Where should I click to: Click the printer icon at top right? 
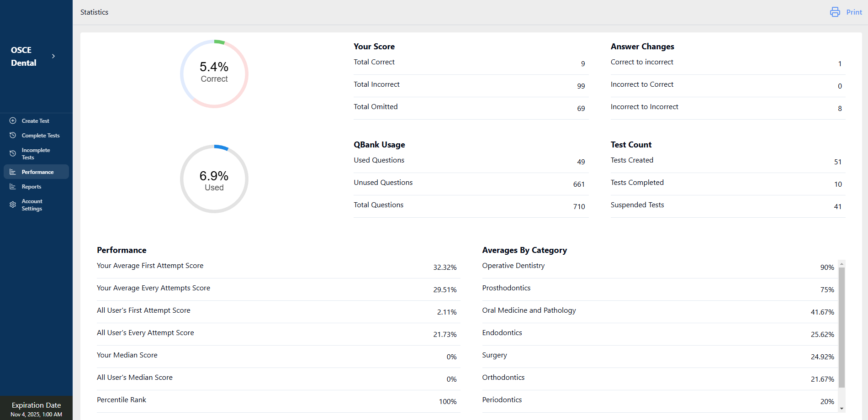click(835, 12)
